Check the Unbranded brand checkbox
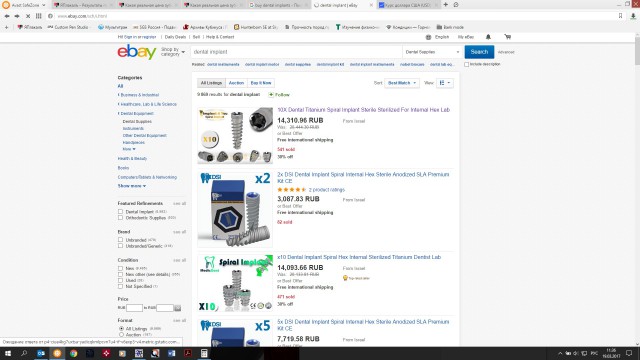The height and width of the screenshot is (360, 640). (x=120, y=240)
